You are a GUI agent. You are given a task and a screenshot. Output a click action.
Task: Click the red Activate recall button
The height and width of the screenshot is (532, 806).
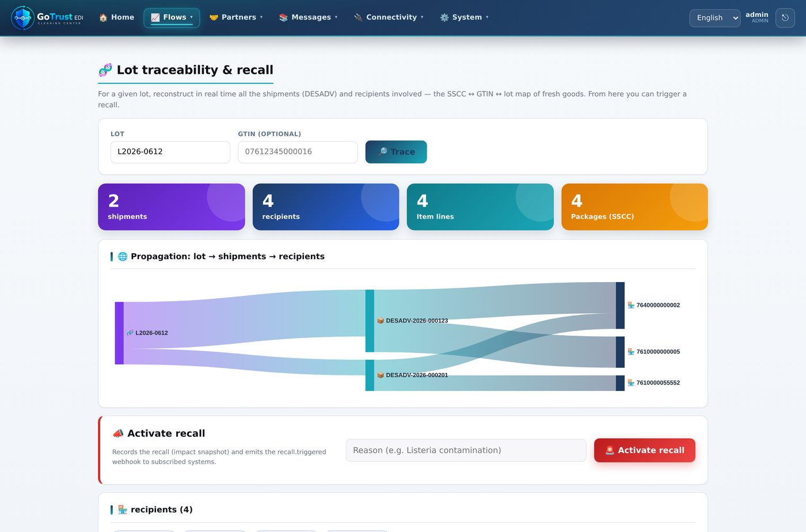(x=645, y=450)
